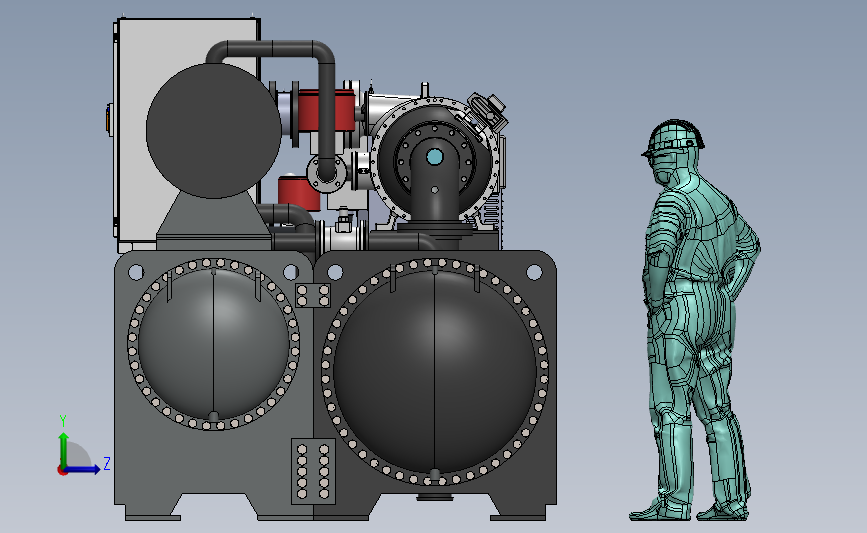867x533 pixels.
Task: Select the lower ten-bolt plate between vessels
Action: click(x=314, y=472)
